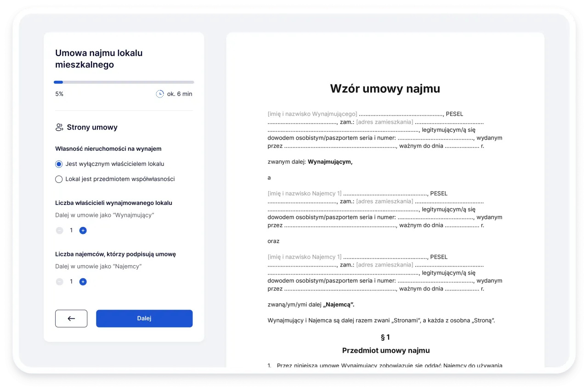
Task: Click the minus icon next to tenant count
Action: (x=59, y=282)
